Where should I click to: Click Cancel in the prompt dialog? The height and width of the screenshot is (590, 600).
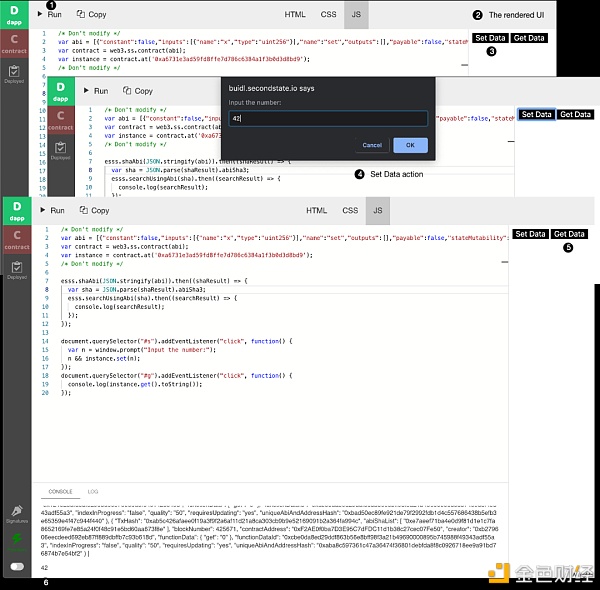(372, 145)
